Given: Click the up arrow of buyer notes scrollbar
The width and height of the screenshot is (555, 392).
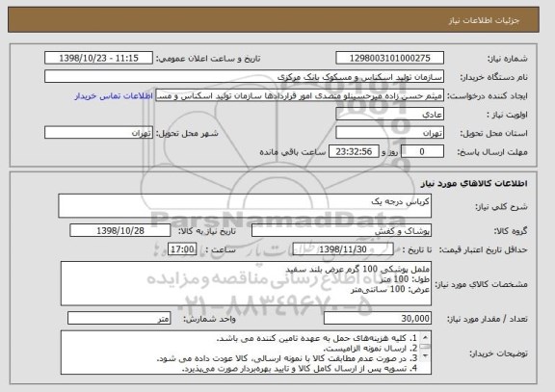Looking at the screenshot, I should pos(425,337).
